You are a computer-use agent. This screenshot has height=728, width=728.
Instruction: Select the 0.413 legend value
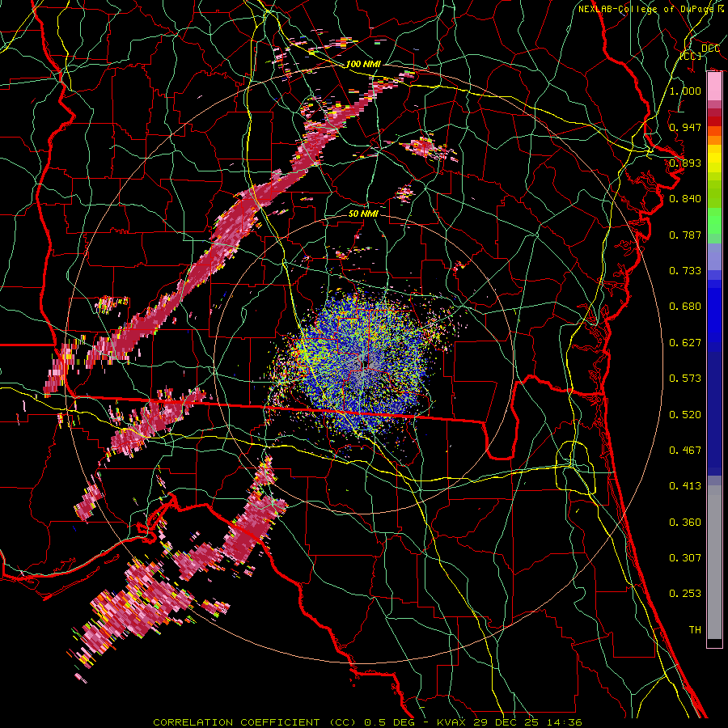[685, 486]
